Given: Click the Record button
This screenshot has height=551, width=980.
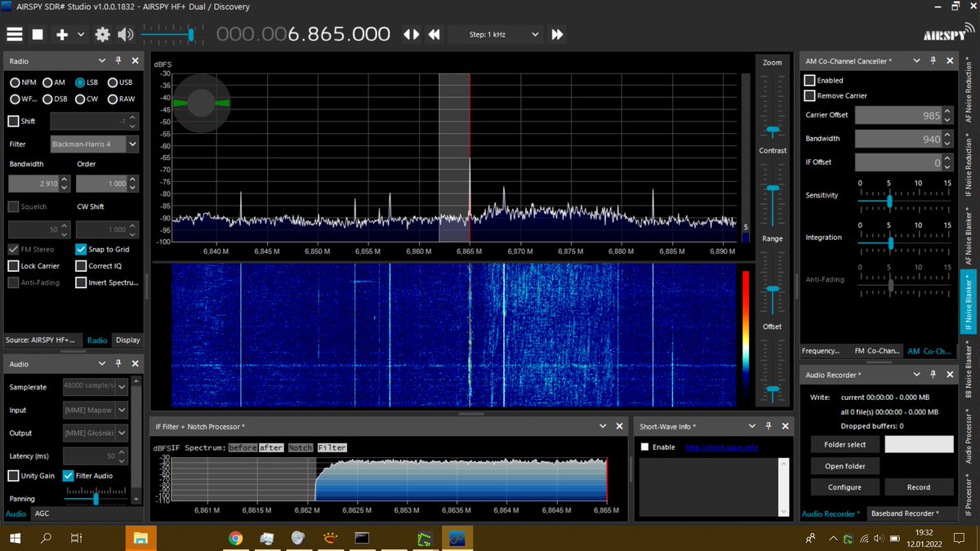Looking at the screenshot, I should [919, 487].
